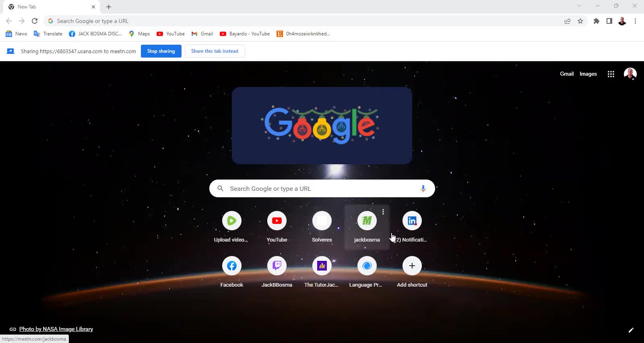Open the jackbosma MeetN shortcut
The height and width of the screenshot is (343, 644).
(367, 227)
